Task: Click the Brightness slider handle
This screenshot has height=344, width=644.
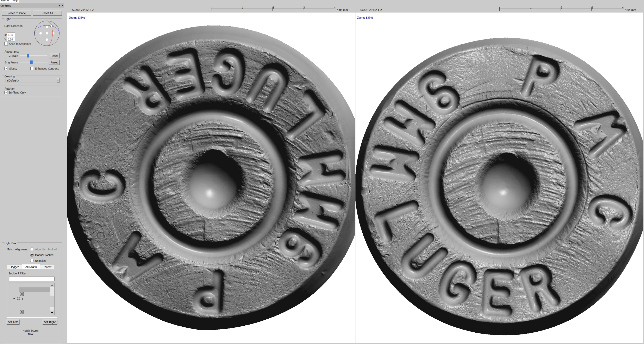Action: point(31,62)
